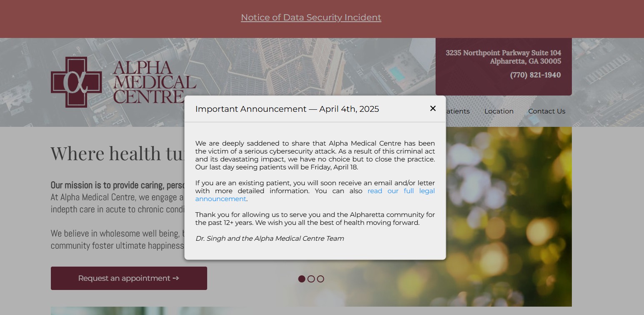Click the Alpha Medical Centre wordmark

(154, 82)
